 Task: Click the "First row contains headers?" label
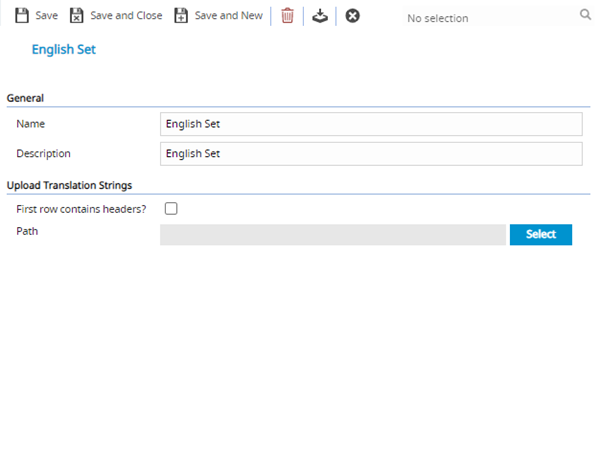coord(82,209)
